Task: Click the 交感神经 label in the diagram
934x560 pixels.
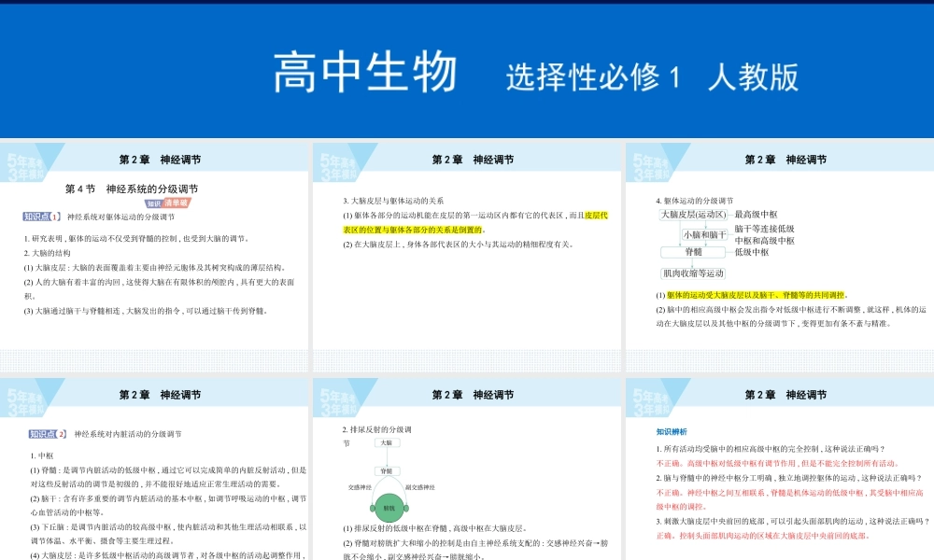Action: pyautogui.click(x=360, y=487)
